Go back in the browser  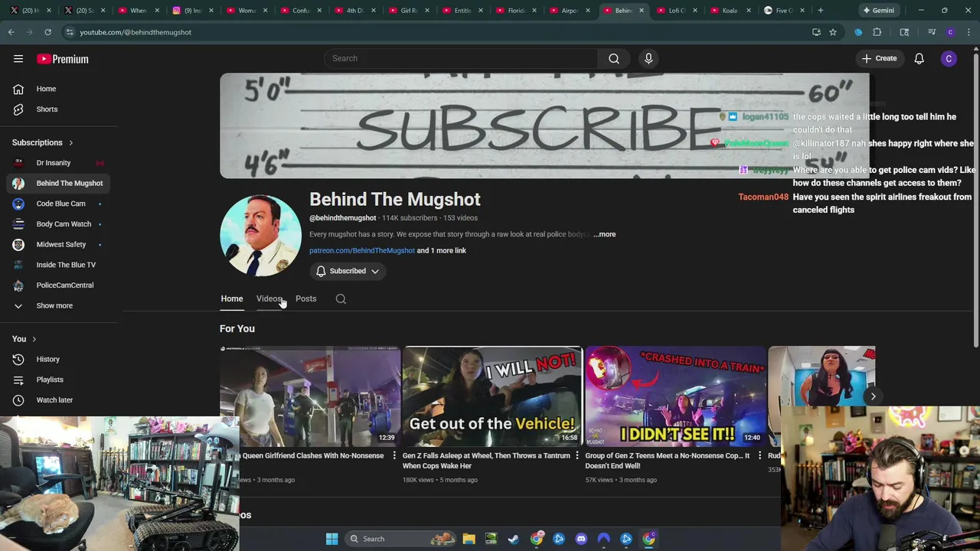pos(11,32)
